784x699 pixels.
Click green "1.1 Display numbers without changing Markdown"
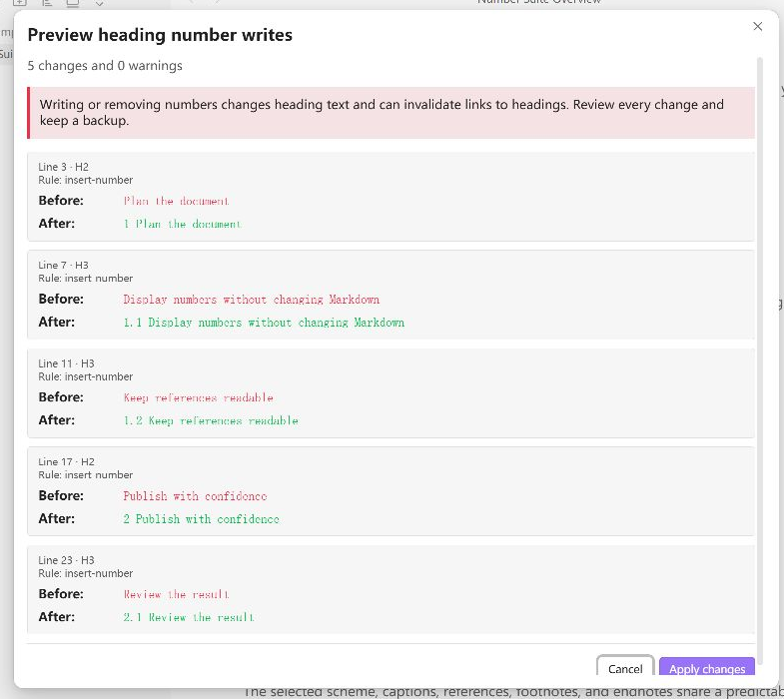264,323
